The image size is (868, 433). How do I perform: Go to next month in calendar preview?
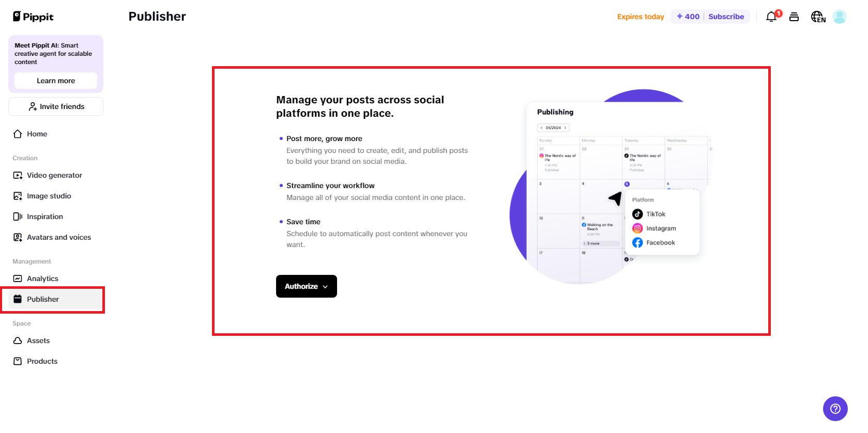click(x=565, y=128)
